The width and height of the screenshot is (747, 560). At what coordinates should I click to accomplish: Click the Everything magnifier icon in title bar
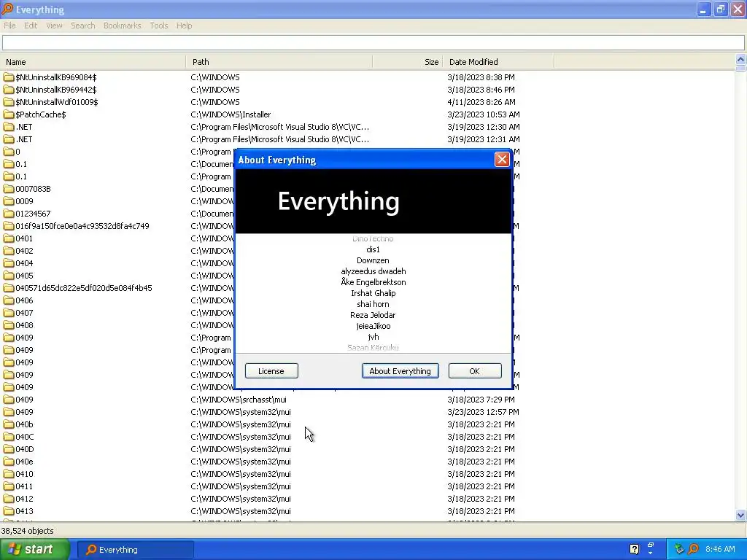7,9
